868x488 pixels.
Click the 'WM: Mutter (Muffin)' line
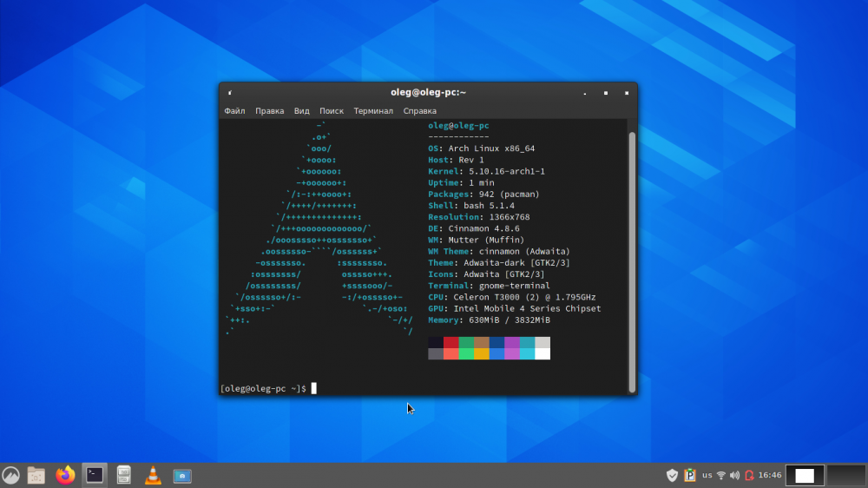[476, 240]
